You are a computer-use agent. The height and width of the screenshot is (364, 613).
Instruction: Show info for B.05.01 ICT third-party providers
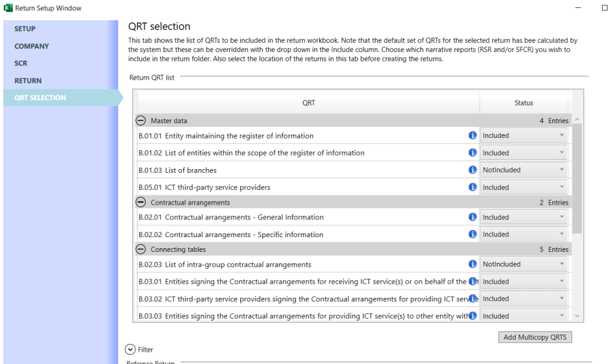tap(473, 187)
